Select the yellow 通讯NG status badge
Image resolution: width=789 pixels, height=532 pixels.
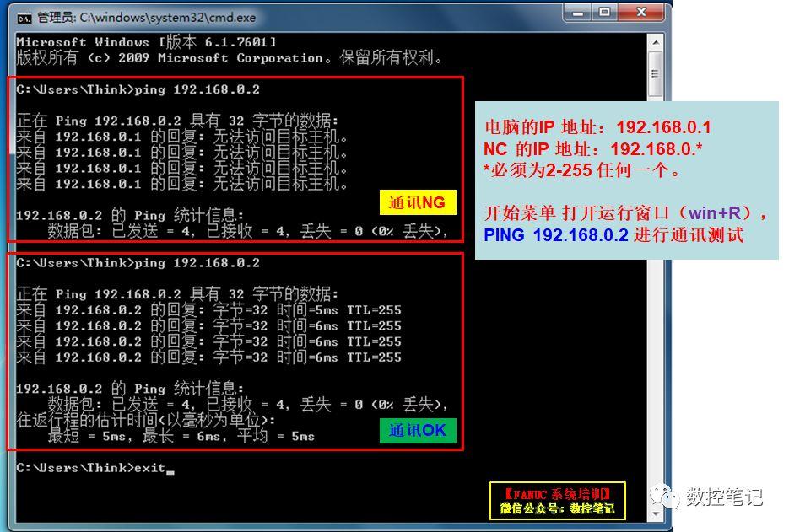pos(418,201)
